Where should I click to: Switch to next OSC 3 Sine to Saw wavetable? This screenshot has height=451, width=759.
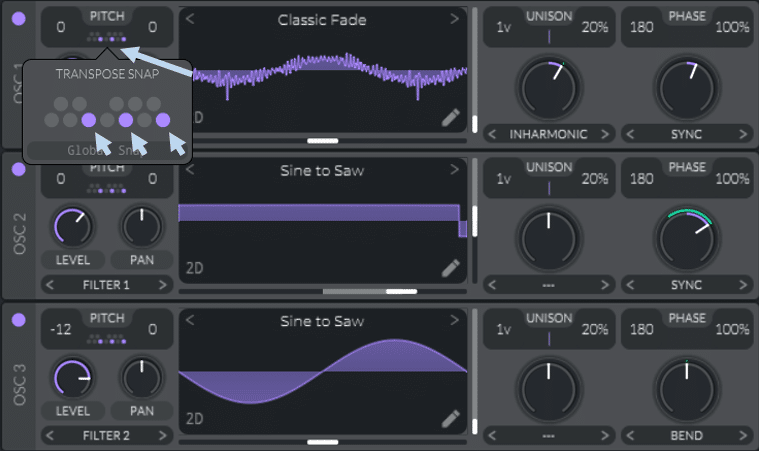pyautogui.click(x=454, y=320)
